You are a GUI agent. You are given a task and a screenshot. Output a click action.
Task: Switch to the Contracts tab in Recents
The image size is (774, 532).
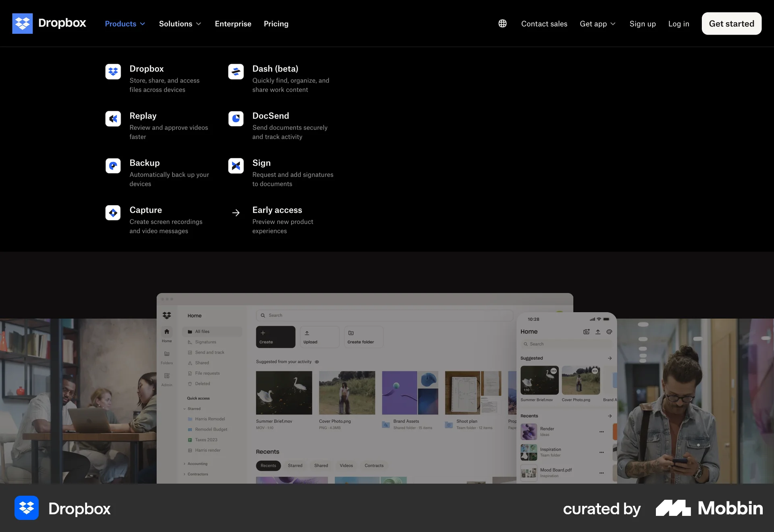[x=374, y=465]
